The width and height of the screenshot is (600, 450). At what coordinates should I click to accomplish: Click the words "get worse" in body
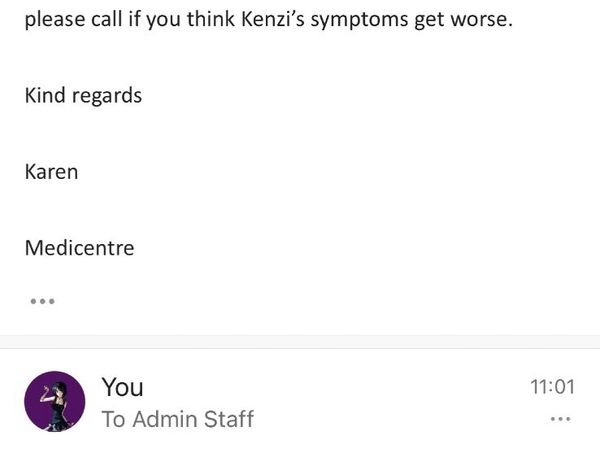point(467,20)
